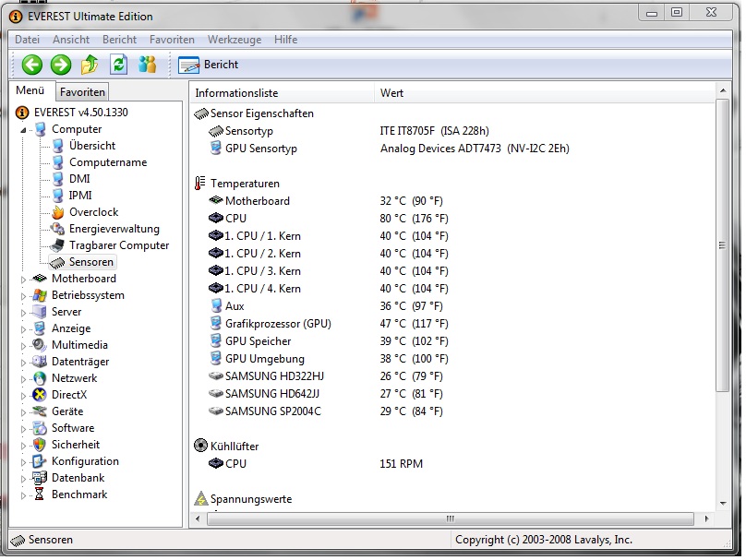Click the horizontal scrollbar right arrow
746x560 pixels.
pyautogui.click(x=707, y=518)
